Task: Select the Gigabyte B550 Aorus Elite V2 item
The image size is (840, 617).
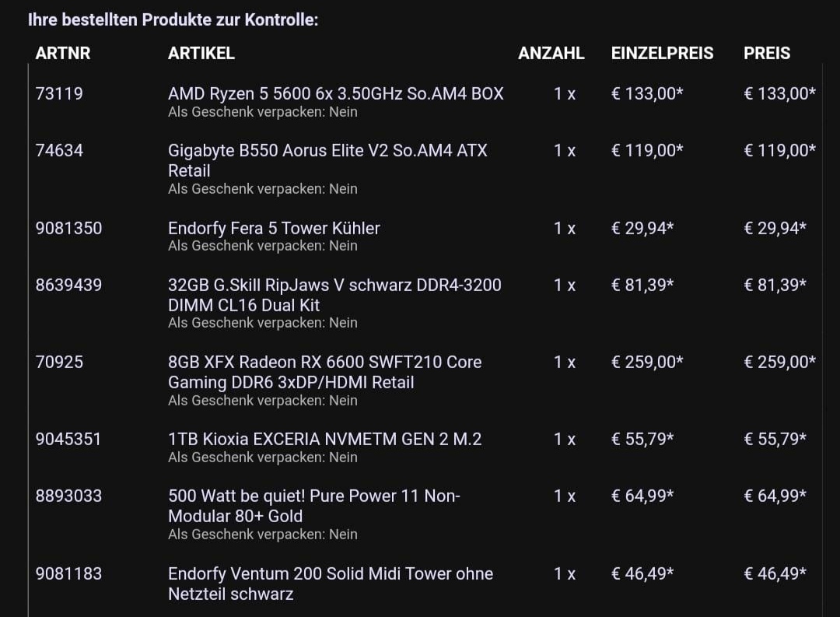Action: 327,160
